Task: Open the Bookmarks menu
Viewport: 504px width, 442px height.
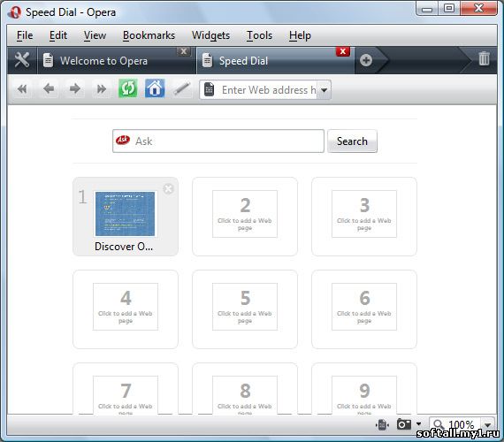Action: pyautogui.click(x=149, y=35)
